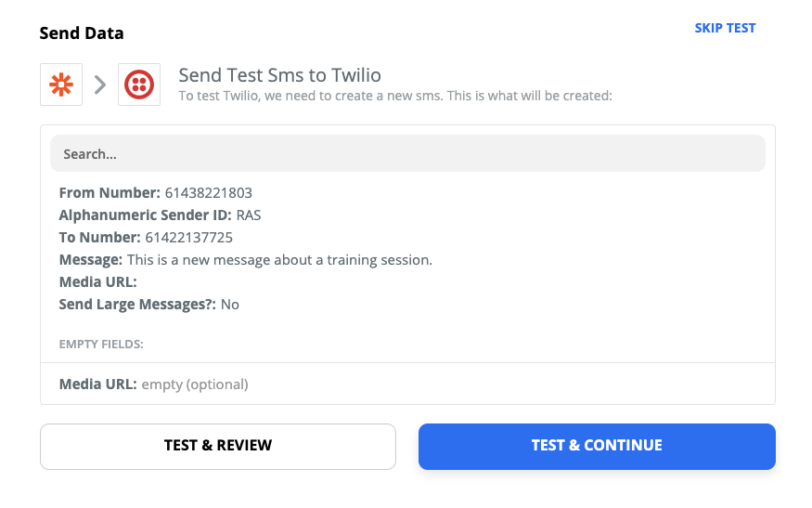Click the From Number label

110,193
